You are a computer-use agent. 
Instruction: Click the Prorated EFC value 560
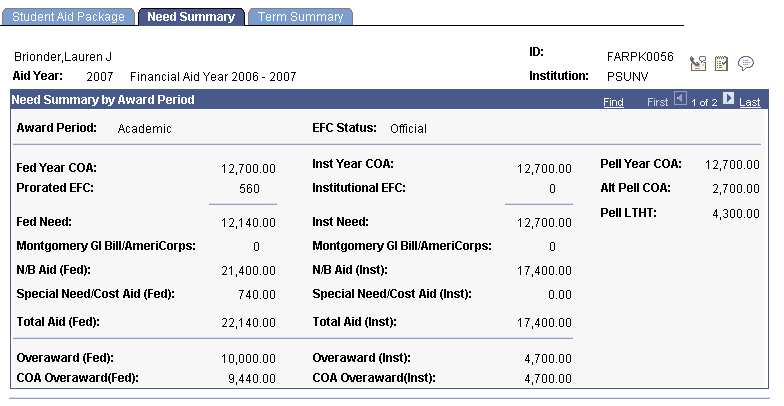click(x=249, y=188)
